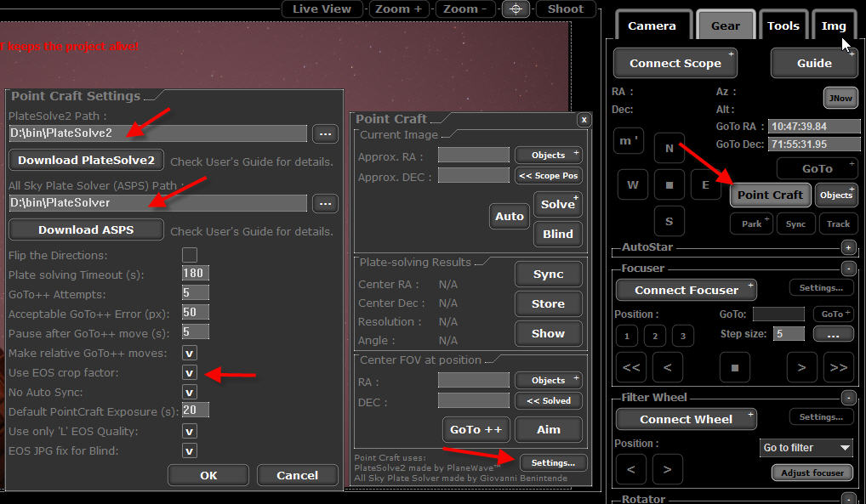866x504 pixels.
Task: Close the Point Craft window
Action: [584, 120]
